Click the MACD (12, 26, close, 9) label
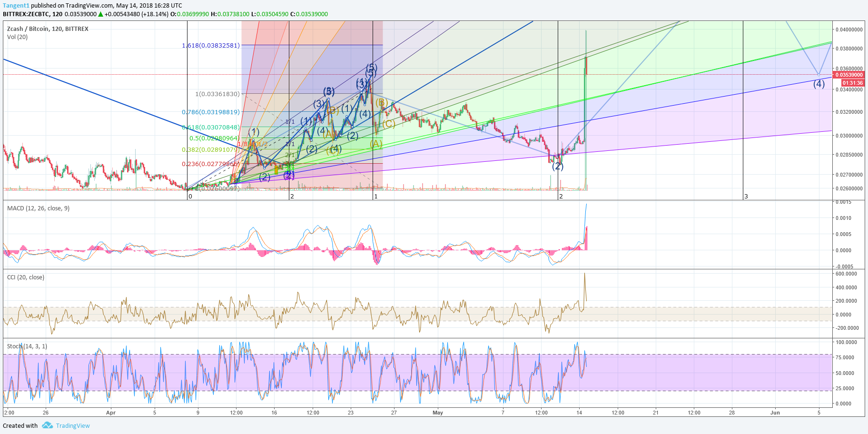 pos(38,208)
